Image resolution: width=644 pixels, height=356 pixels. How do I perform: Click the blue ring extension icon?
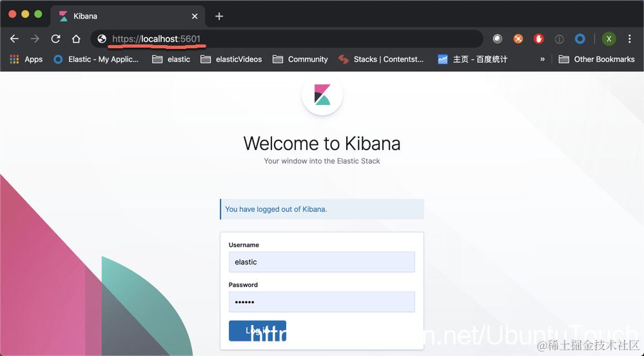pyautogui.click(x=580, y=39)
